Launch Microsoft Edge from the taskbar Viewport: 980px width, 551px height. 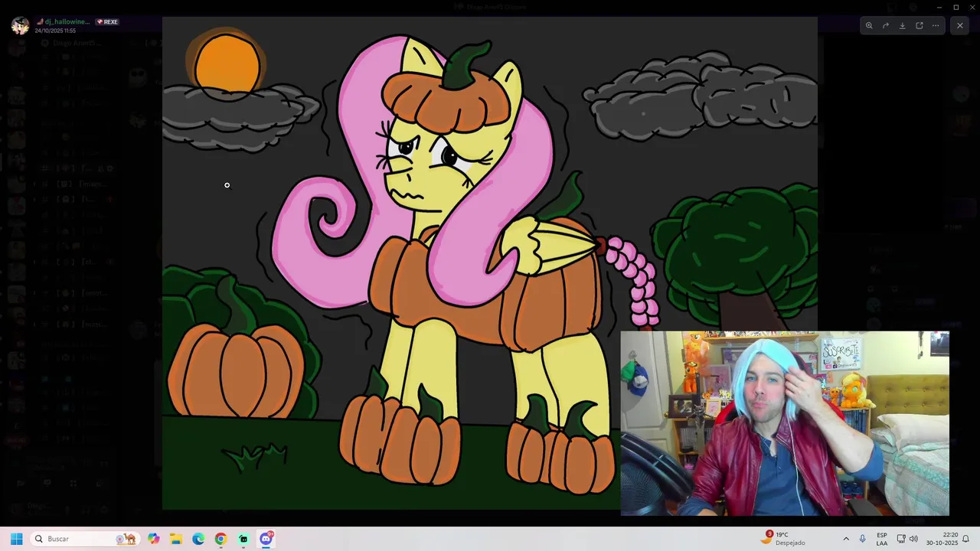[198, 539]
